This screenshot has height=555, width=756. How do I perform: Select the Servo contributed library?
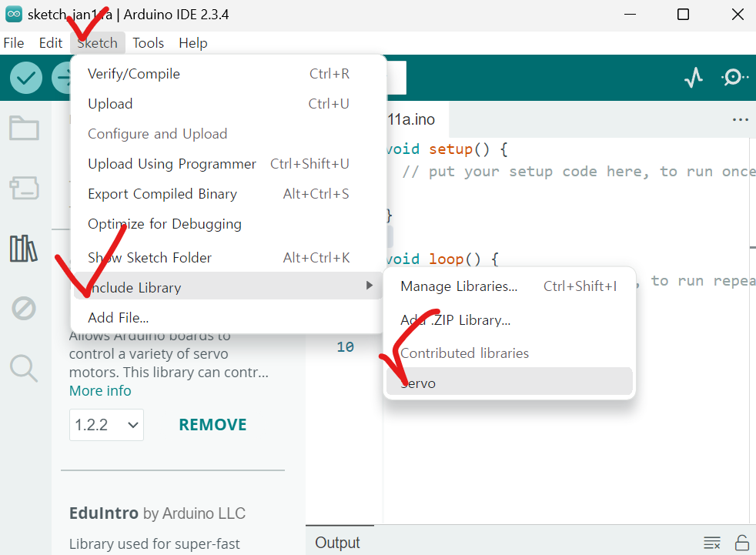[509, 381]
